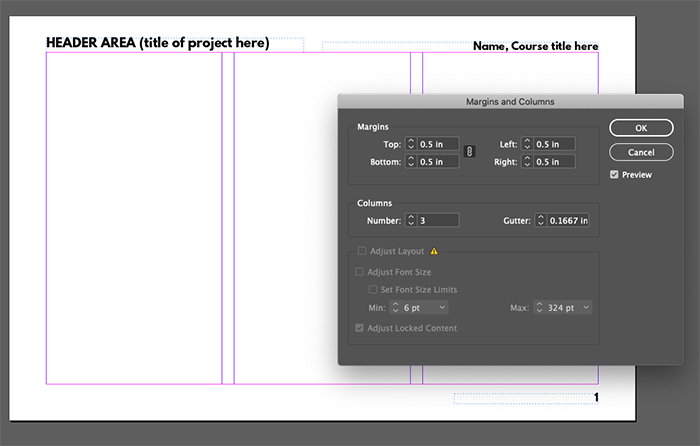Select the Name, Course title here text
The width and height of the screenshot is (700, 446).
(535, 46)
